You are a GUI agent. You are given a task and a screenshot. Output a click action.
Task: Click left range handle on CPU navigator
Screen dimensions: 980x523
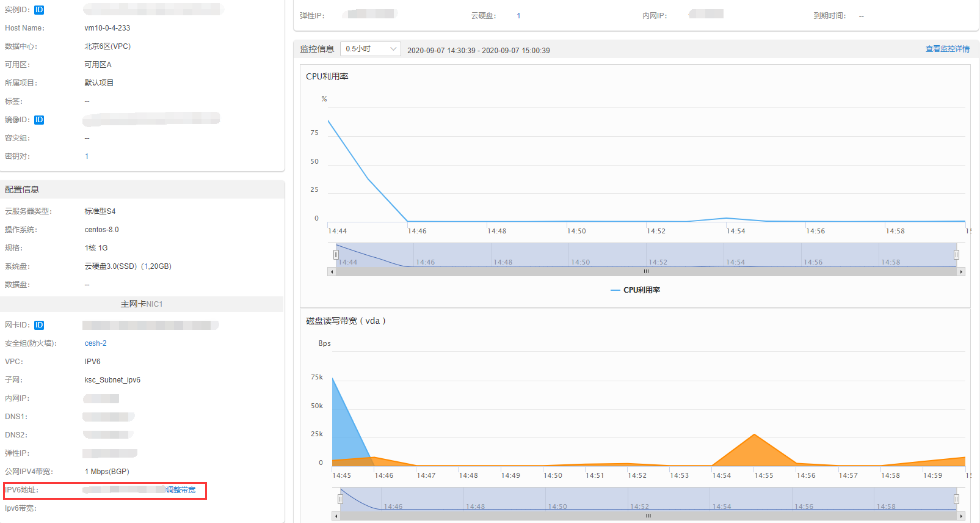coord(336,255)
